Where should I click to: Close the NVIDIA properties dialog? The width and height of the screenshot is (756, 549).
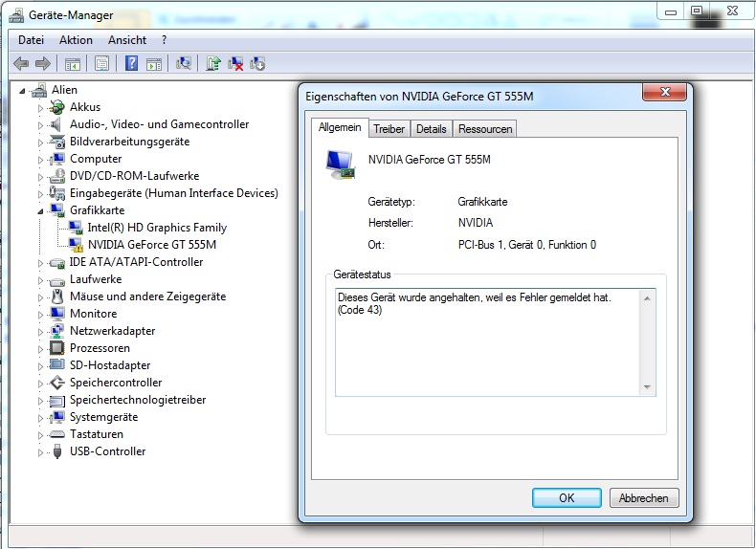(664, 92)
